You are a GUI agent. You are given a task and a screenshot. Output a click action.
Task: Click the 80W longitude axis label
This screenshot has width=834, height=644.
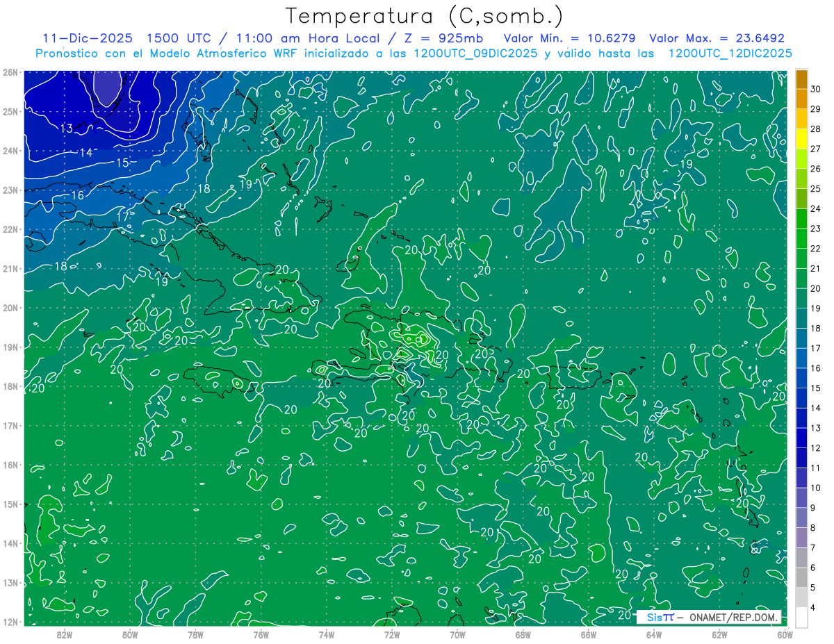[x=130, y=634]
